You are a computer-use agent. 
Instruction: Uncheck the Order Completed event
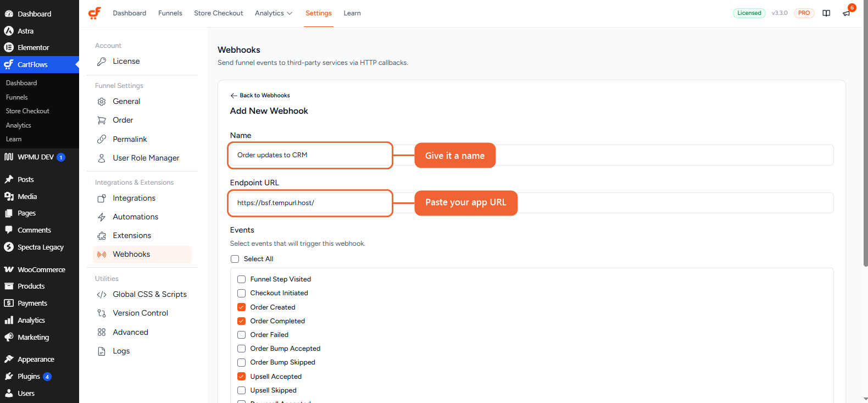241,321
